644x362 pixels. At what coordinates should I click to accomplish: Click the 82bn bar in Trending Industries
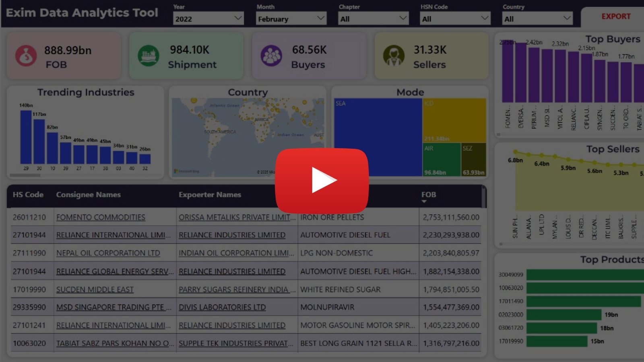coord(52,148)
